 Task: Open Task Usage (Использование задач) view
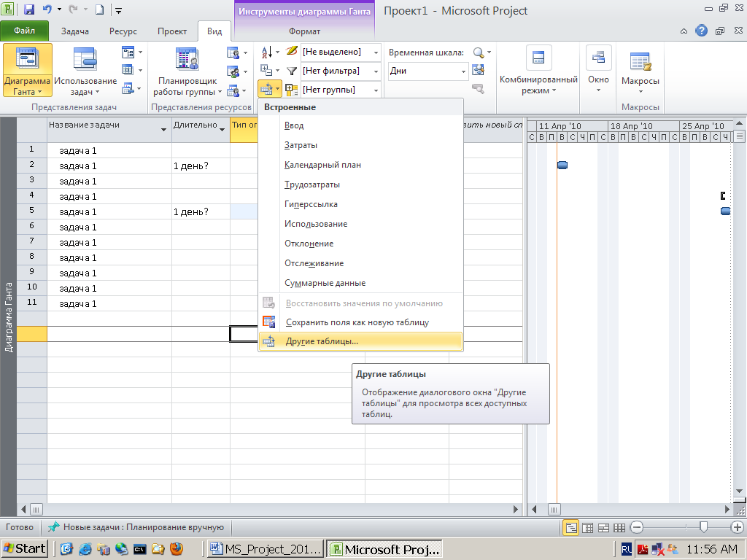pos(85,70)
